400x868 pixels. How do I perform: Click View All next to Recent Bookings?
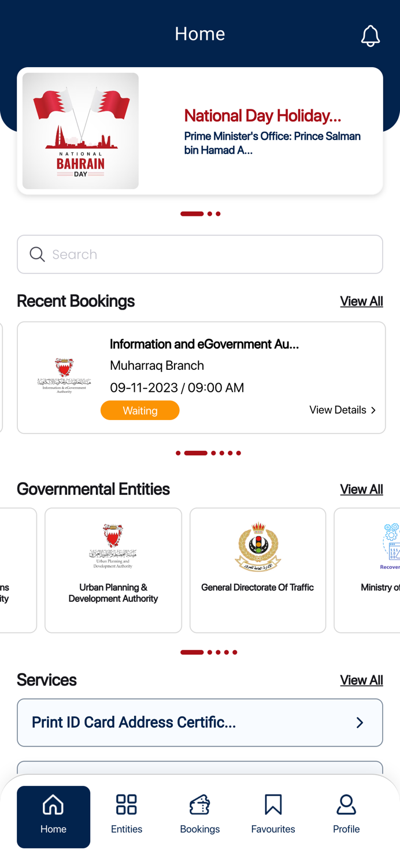pyautogui.click(x=362, y=301)
